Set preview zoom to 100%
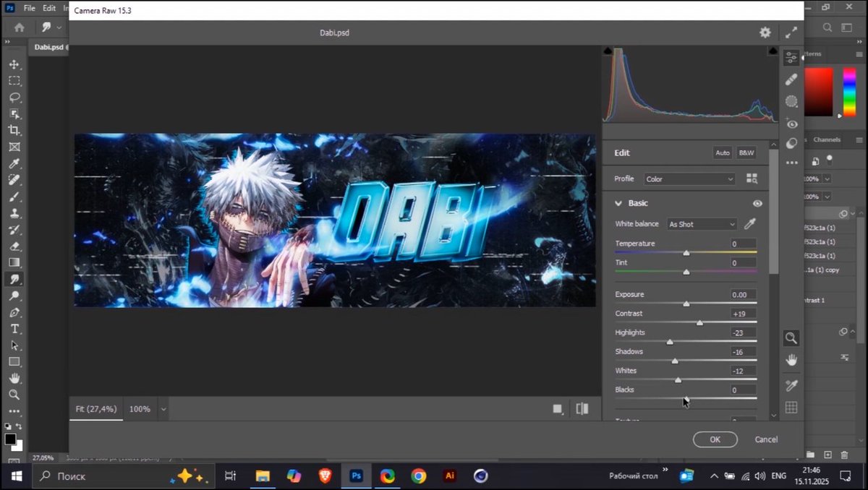 pyautogui.click(x=140, y=409)
